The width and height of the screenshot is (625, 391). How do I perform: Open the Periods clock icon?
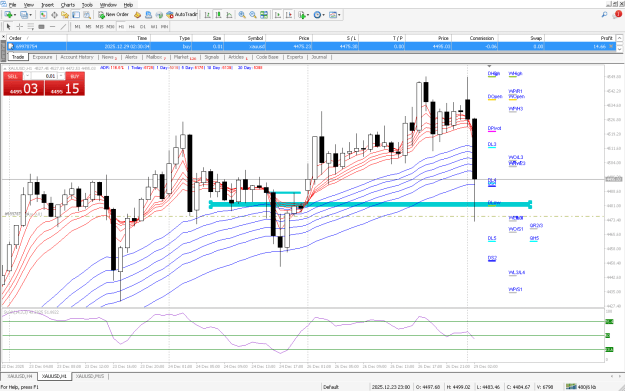coord(317,15)
